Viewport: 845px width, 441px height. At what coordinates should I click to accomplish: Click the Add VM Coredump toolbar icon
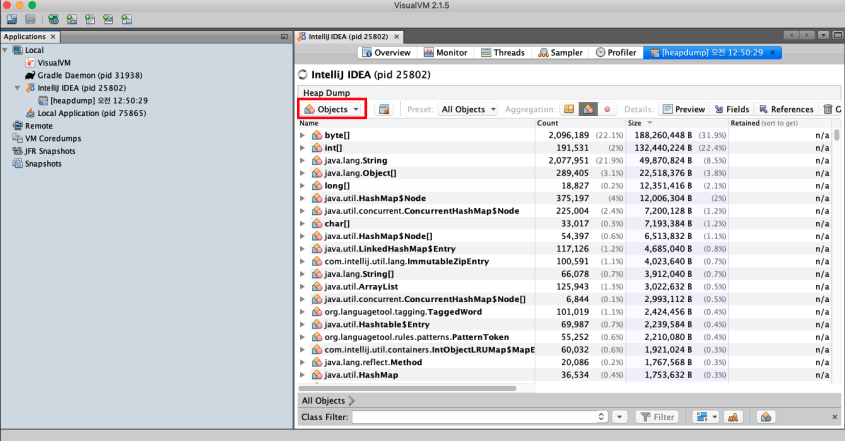tap(90, 19)
